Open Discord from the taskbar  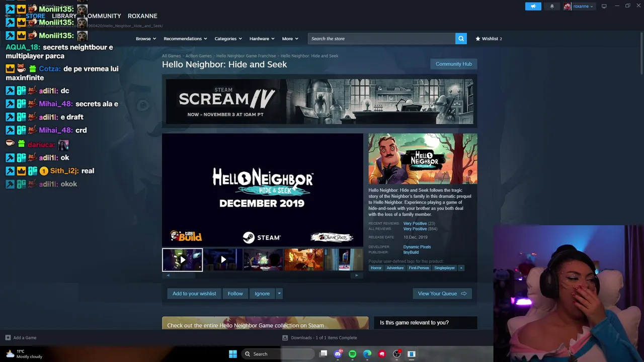point(338,354)
